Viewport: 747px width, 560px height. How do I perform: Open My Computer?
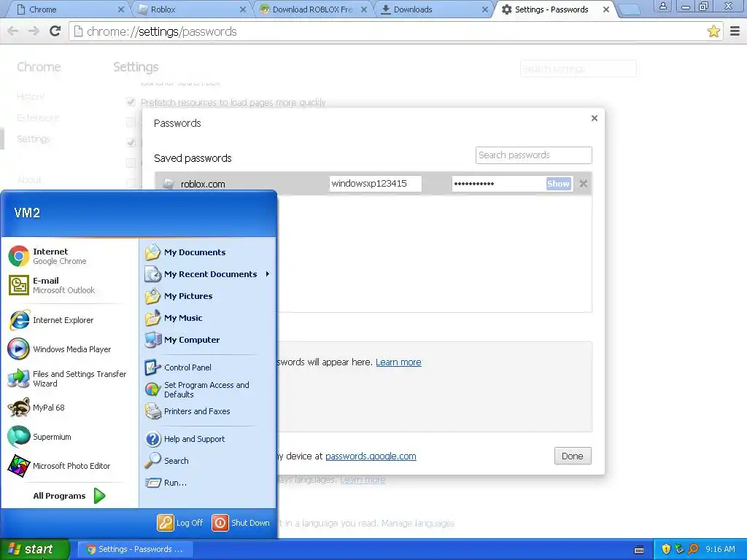[182, 340]
